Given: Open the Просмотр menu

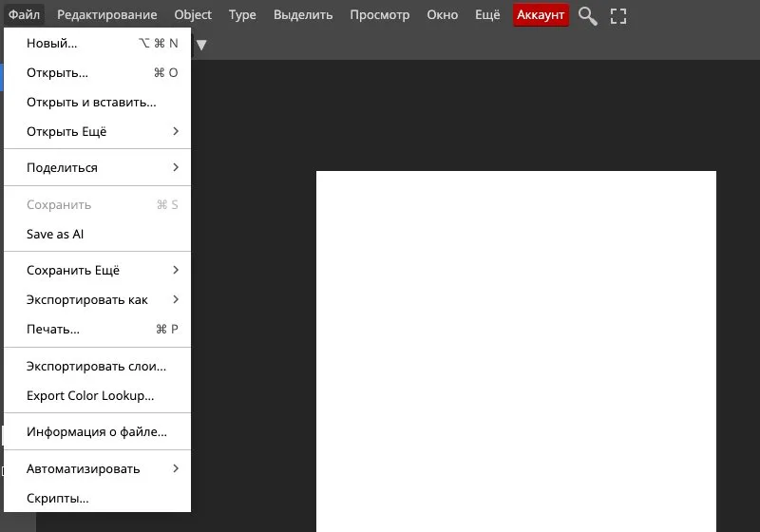Looking at the screenshot, I should [x=379, y=14].
